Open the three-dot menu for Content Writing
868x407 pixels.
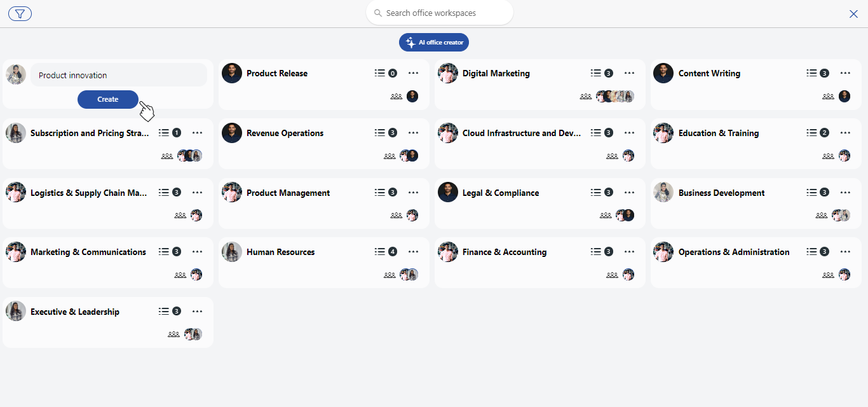845,73
